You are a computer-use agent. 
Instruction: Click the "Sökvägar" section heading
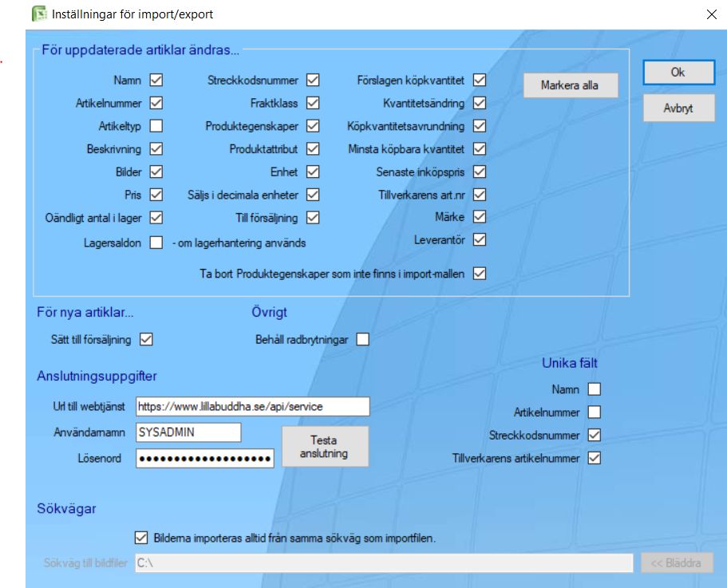tap(66, 509)
